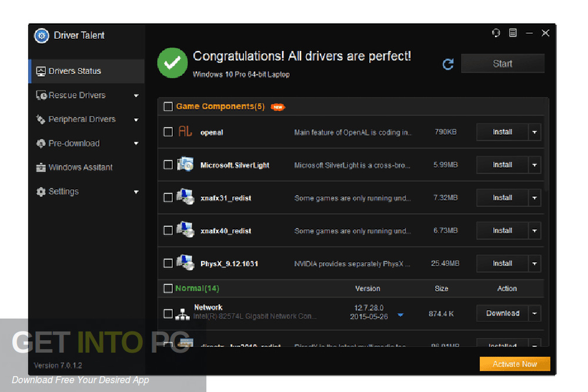Click the xnafx31_redist icon
588x392 pixels.
[185, 197]
